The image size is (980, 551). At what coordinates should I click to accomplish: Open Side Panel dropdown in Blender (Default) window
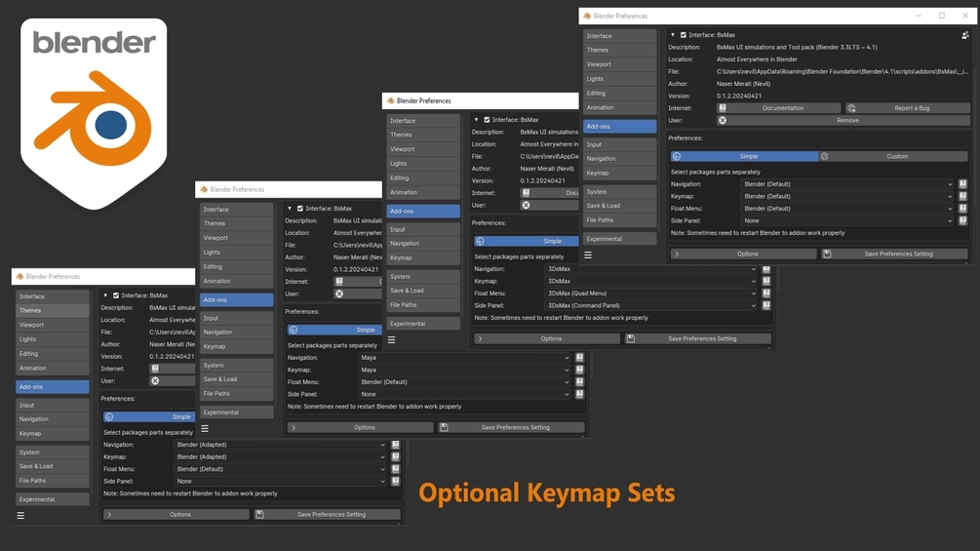[847, 220]
